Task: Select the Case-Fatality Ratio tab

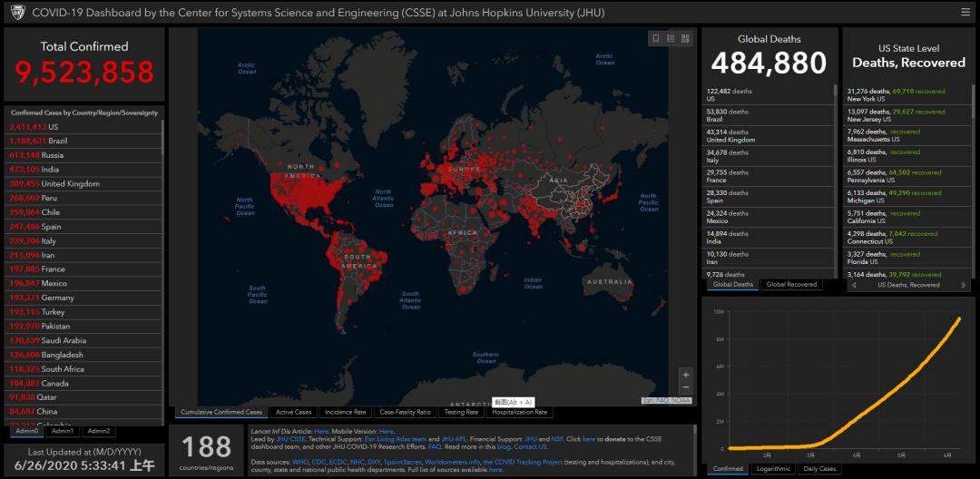Action: coord(405,412)
